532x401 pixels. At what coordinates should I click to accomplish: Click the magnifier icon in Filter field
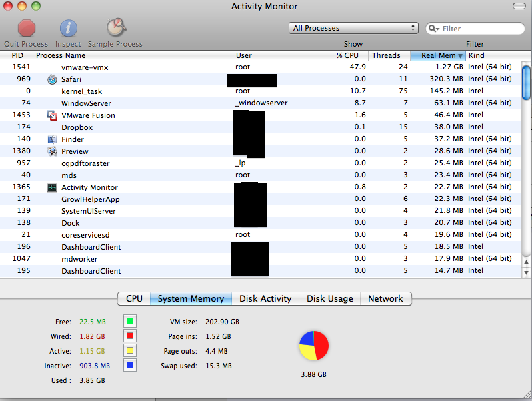433,29
